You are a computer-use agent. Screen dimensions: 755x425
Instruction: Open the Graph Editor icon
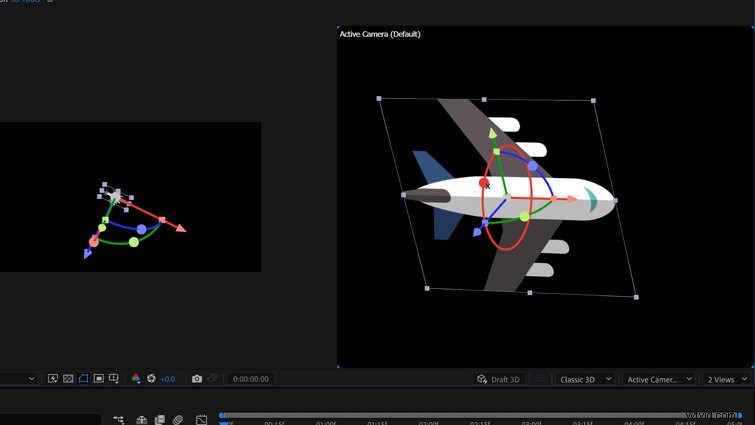click(x=201, y=420)
